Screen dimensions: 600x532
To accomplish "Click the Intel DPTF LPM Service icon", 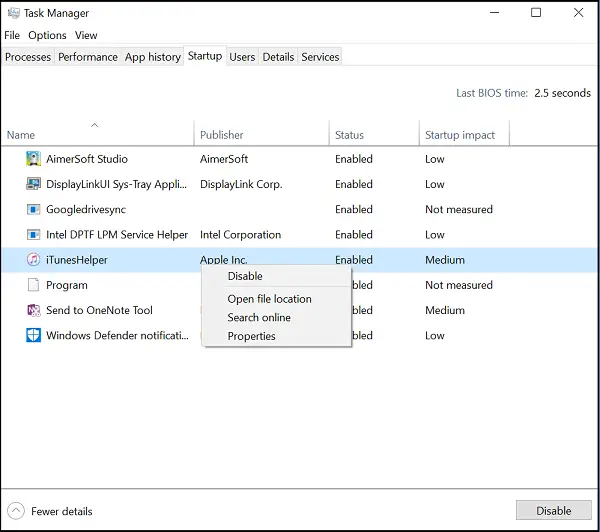I will pyautogui.click(x=33, y=235).
